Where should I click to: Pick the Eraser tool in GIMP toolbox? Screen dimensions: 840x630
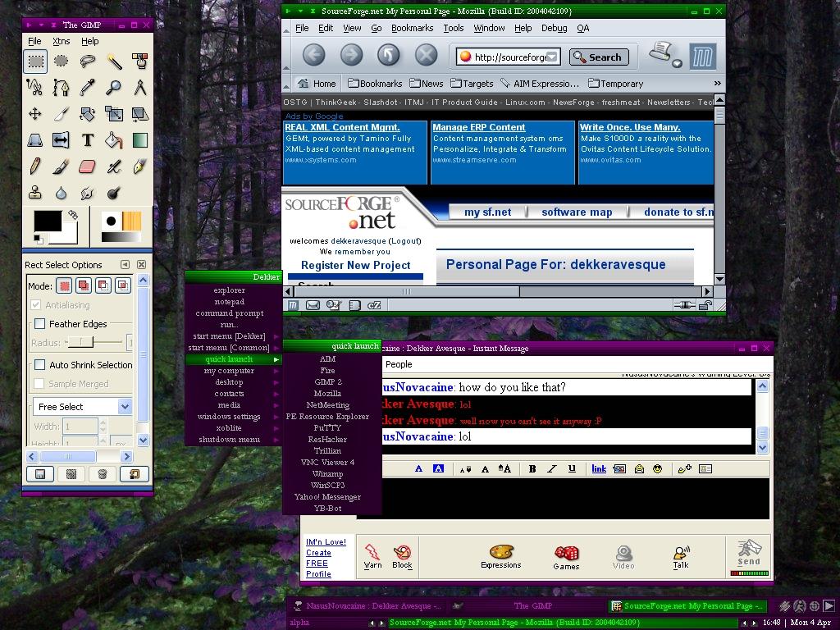[x=87, y=167]
